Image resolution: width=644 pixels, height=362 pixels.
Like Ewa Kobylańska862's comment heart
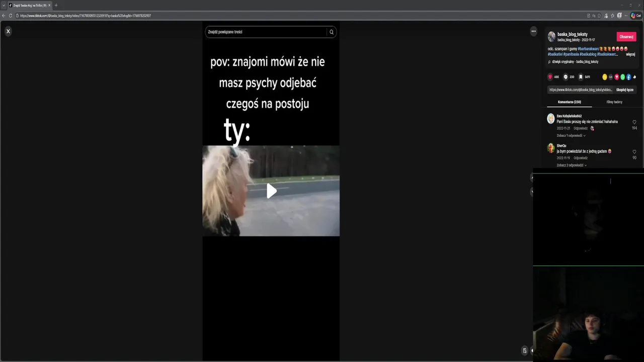click(x=634, y=122)
